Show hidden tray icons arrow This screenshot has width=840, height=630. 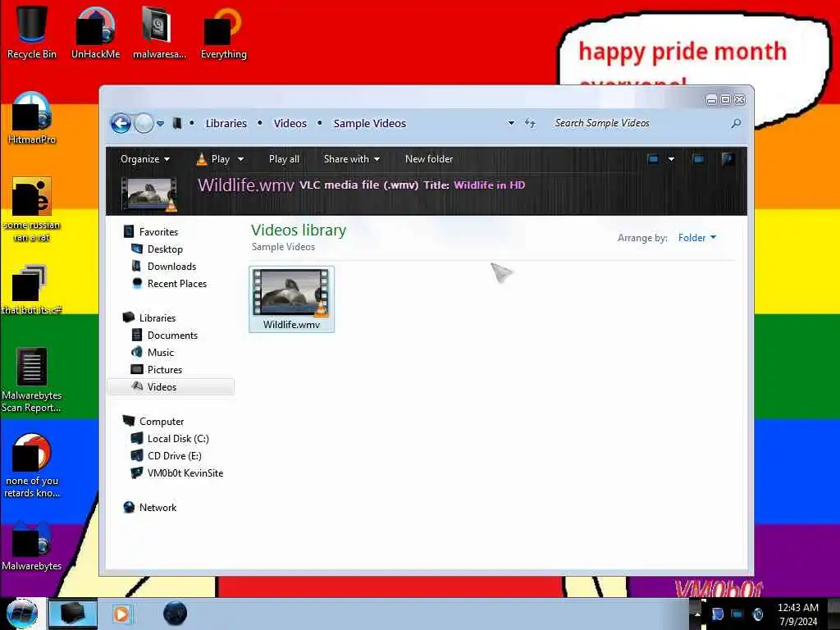tap(697, 614)
